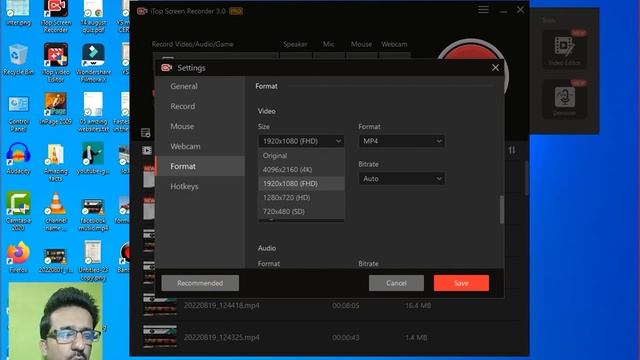Close the Settings dialog
This screenshot has height=360, width=640.
coord(495,68)
